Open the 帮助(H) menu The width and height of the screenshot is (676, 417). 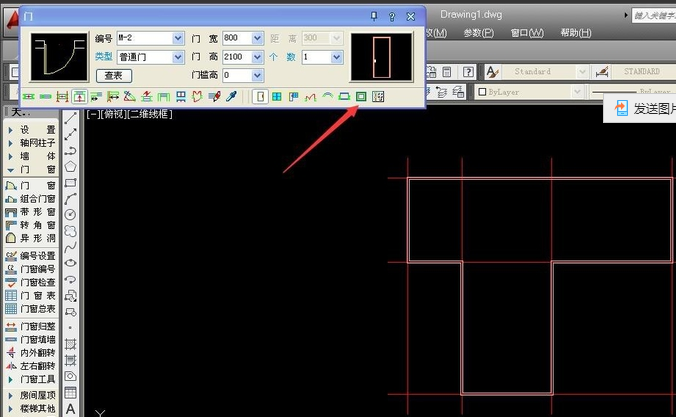point(576,33)
